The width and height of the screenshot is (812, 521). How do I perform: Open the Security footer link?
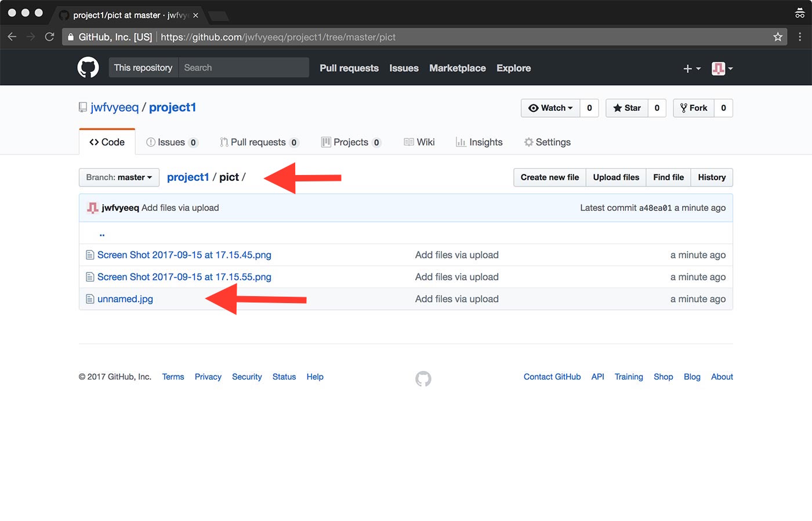tap(247, 377)
